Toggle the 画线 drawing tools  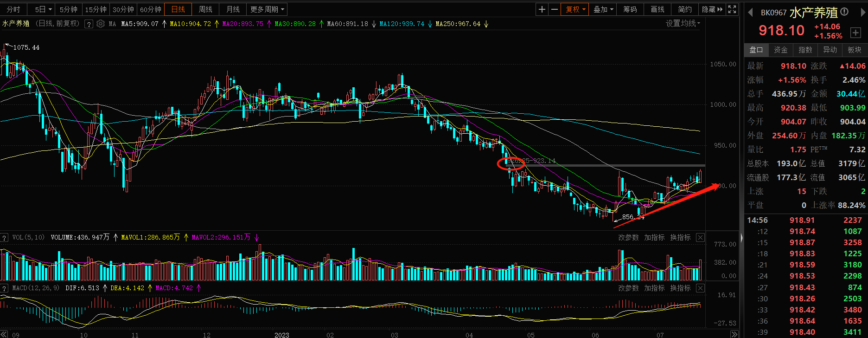point(657,9)
